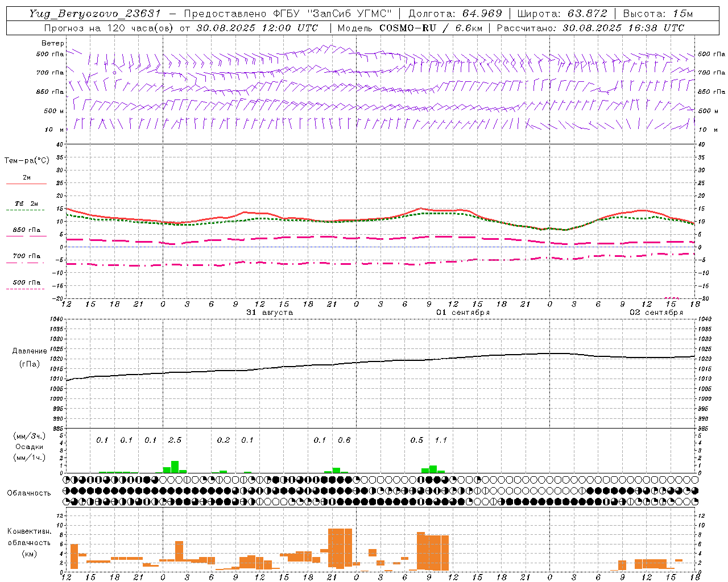This screenshot has height=582, width=728.
Task: Click the Конвективн. convective cloud label
Action: pos(29,531)
